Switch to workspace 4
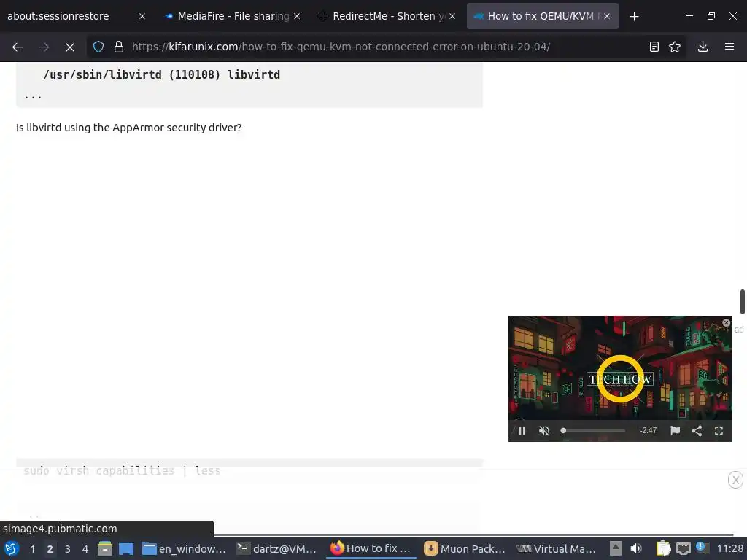Screen dimensions: 747x560 pos(85,549)
